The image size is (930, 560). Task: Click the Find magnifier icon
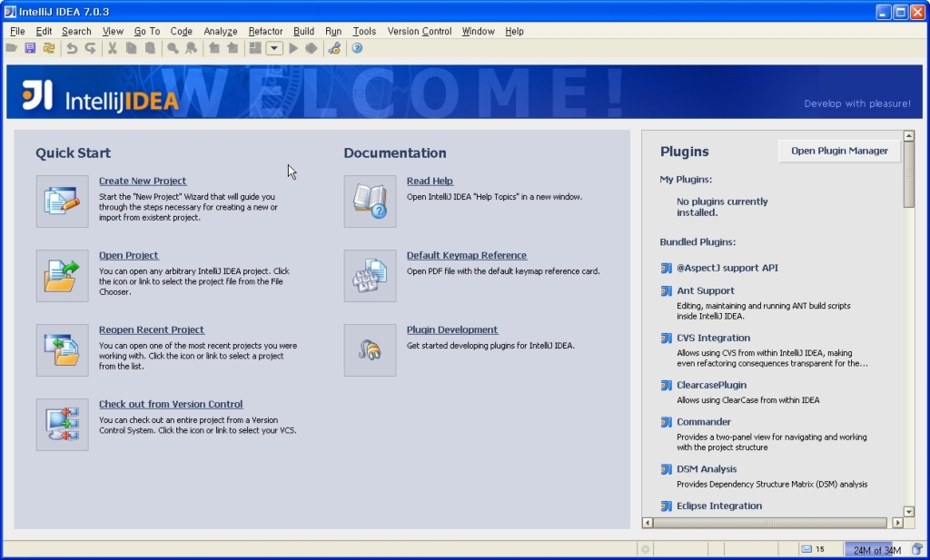pos(173,48)
